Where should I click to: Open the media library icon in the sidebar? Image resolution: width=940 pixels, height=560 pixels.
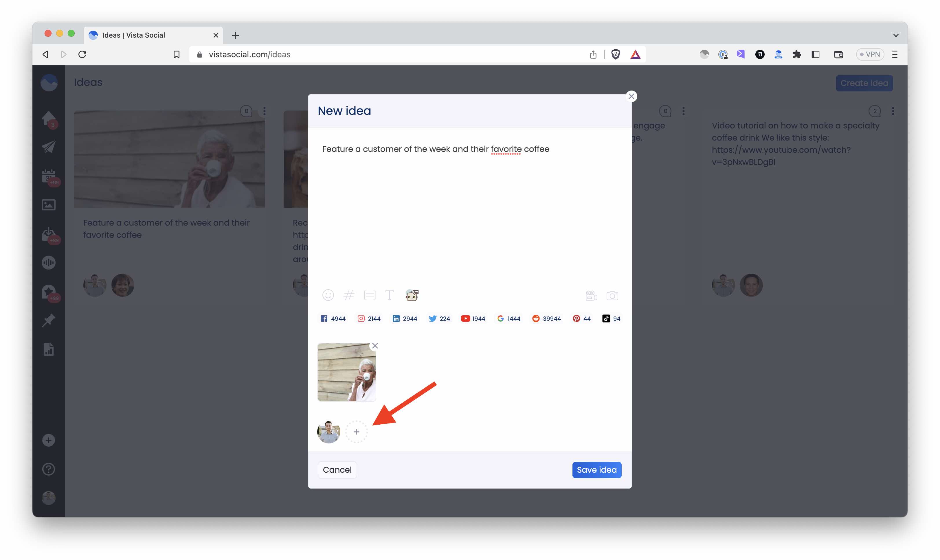(x=48, y=205)
